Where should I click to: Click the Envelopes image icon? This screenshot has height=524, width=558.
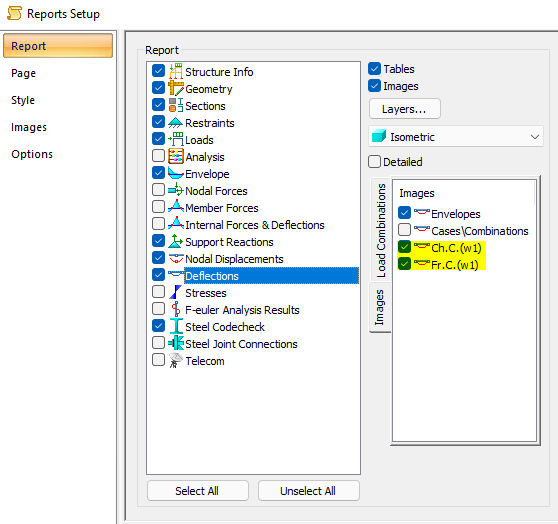click(422, 213)
